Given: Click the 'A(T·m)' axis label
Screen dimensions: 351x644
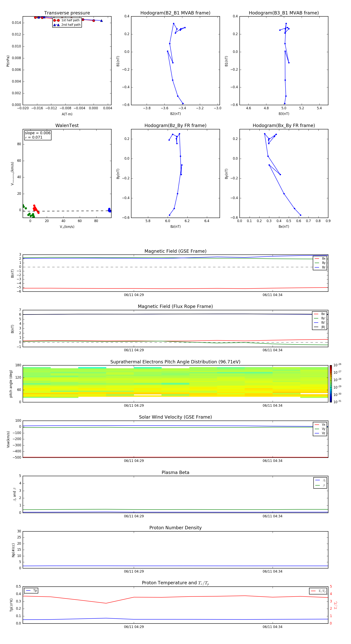Looking at the screenshot, I should tap(67, 114).
